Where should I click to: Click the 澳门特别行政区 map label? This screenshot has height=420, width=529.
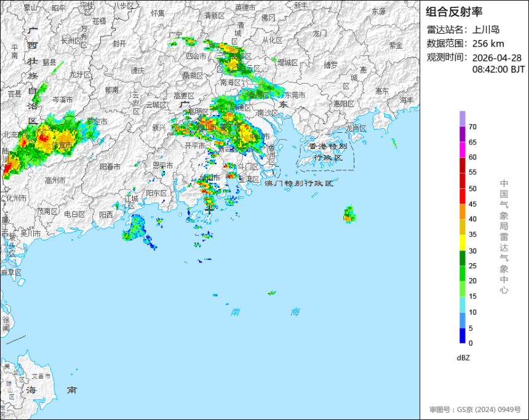click(x=299, y=183)
